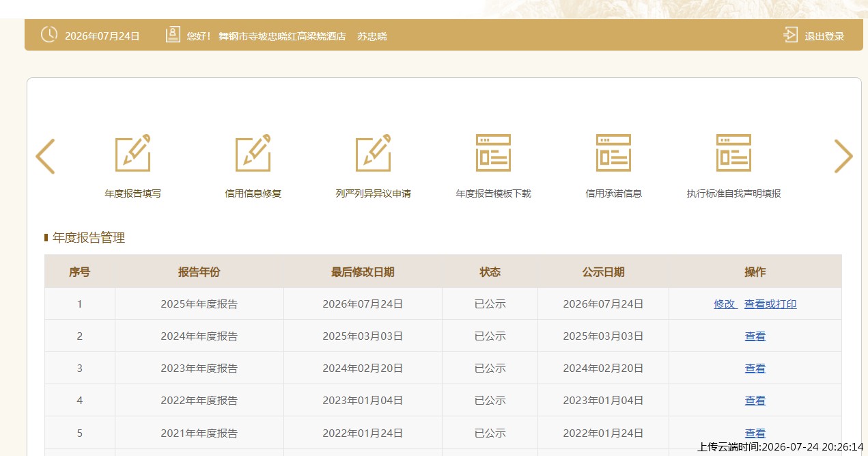Show next items with right chevron arrow

pyautogui.click(x=843, y=157)
